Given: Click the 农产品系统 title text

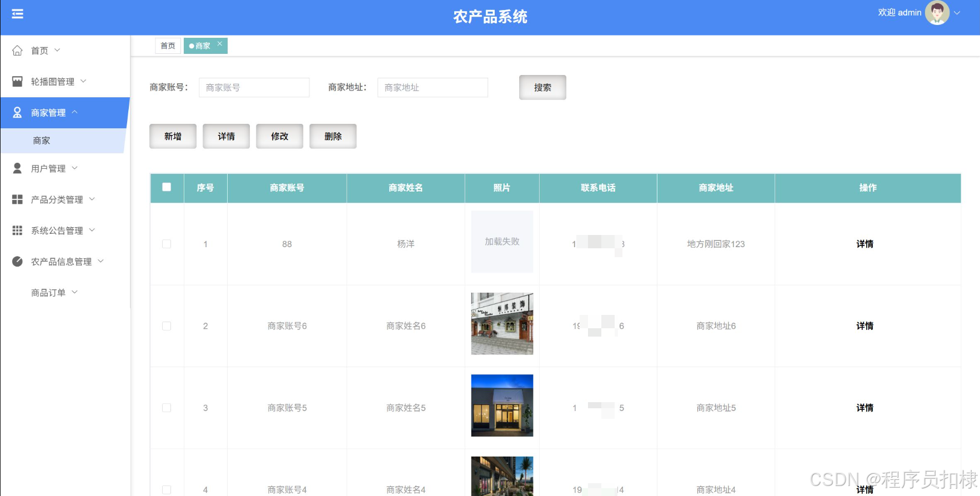Looking at the screenshot, I should coord(490,17).
